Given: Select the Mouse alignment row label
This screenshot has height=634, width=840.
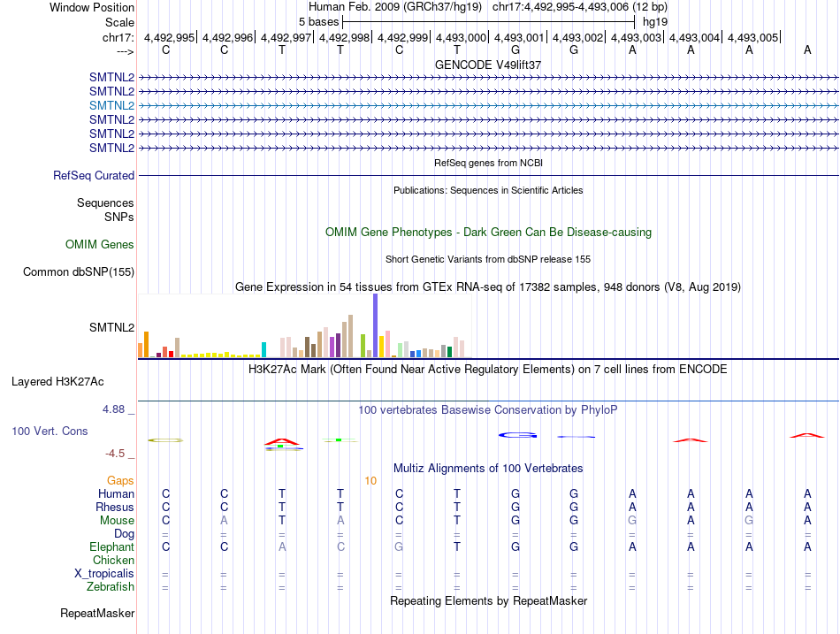Looking at the screenshot, I should coord(118,521).
